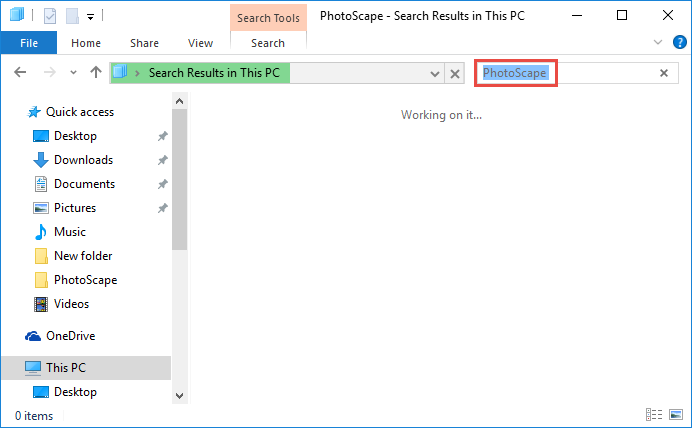Click the Forward navigation arrow
Screen dimensions: 692x428
point(50,72)
